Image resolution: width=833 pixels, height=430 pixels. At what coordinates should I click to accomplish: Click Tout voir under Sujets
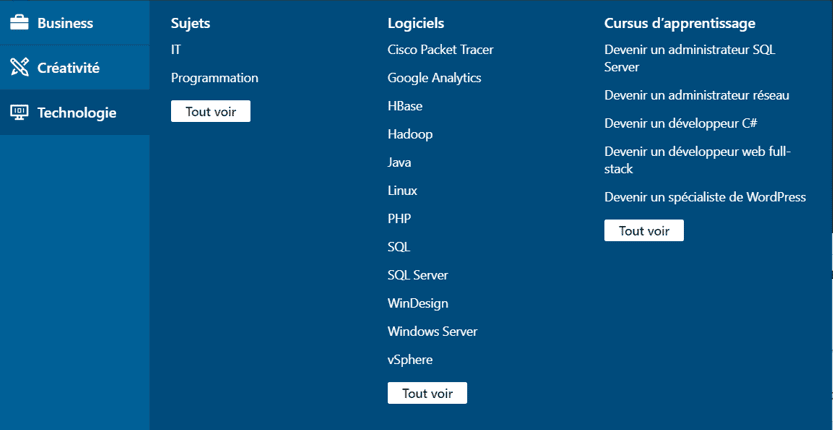tap(210, 112)
